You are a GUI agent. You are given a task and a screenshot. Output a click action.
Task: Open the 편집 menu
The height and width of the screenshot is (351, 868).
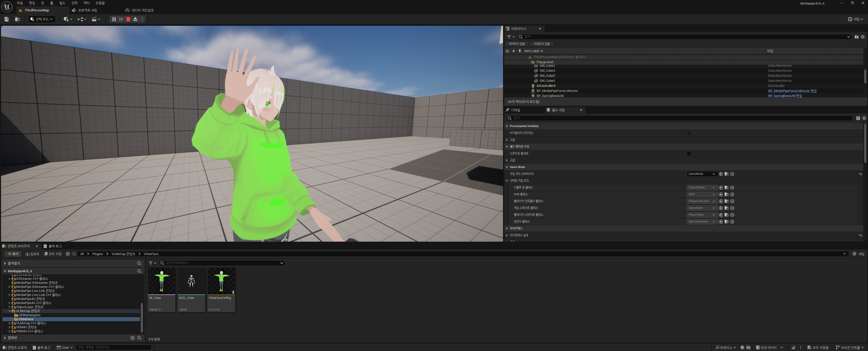tap(32, 3)
